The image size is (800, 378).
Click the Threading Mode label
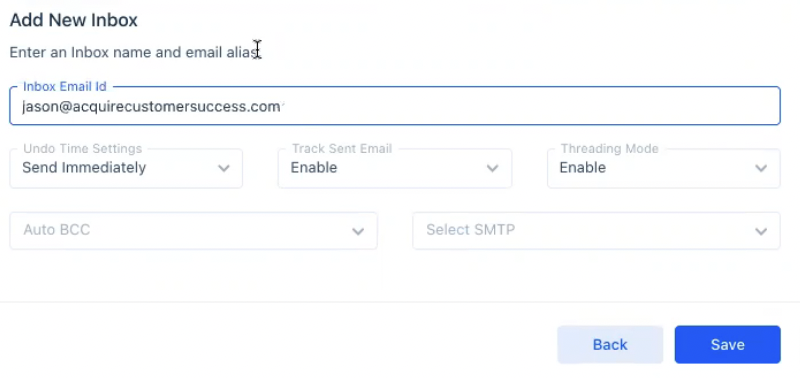click(610, 149)
